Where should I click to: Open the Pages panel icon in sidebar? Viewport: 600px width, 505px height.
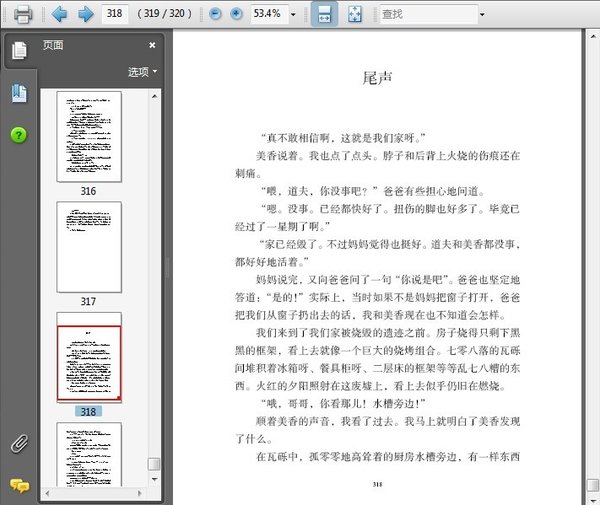[17, 50]
